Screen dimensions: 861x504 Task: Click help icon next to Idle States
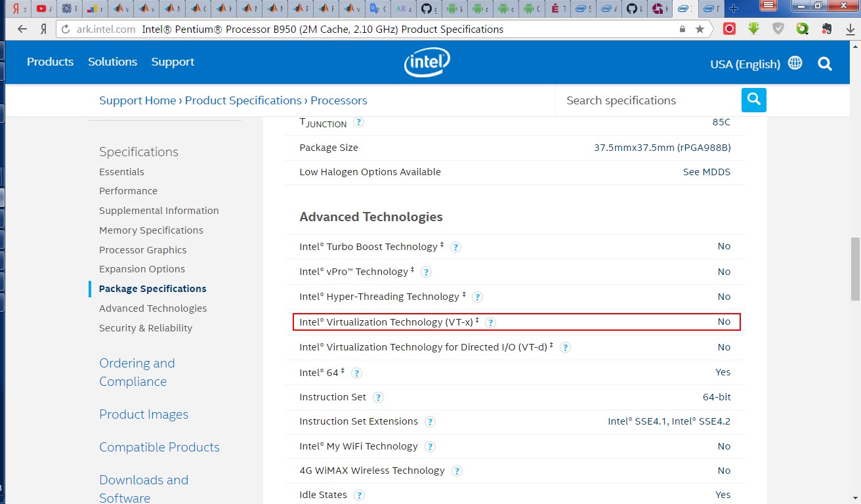(359, 495)
